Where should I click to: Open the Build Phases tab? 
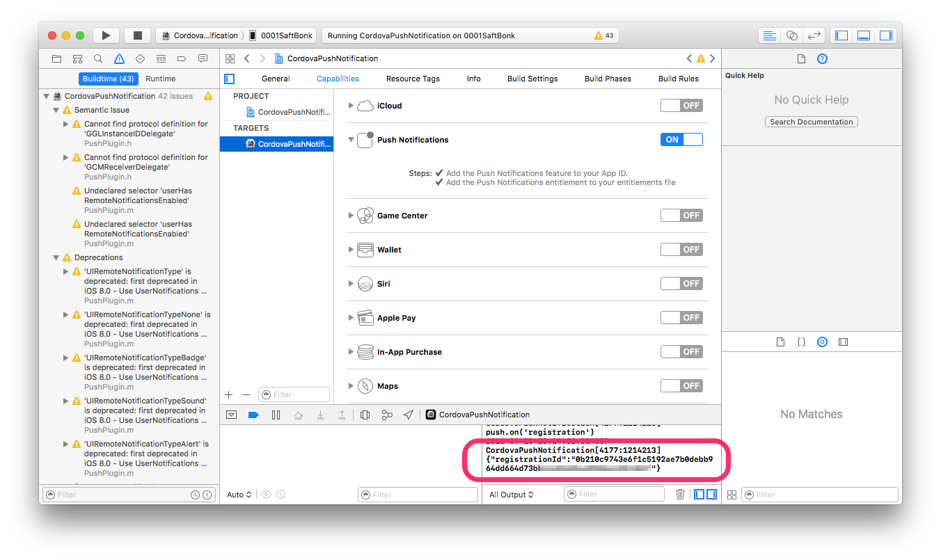[x=608, y=79]
